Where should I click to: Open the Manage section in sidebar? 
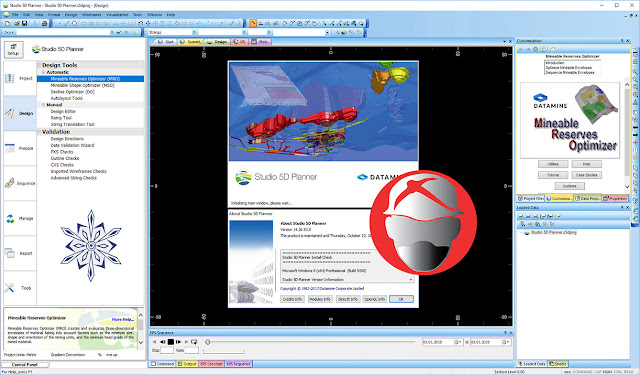(x=20, y=218)
